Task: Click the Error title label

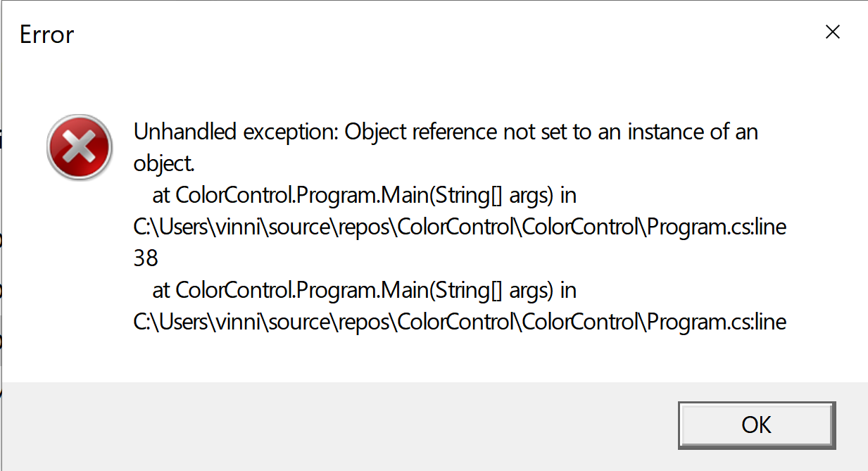Action: [x=46, y=34]
